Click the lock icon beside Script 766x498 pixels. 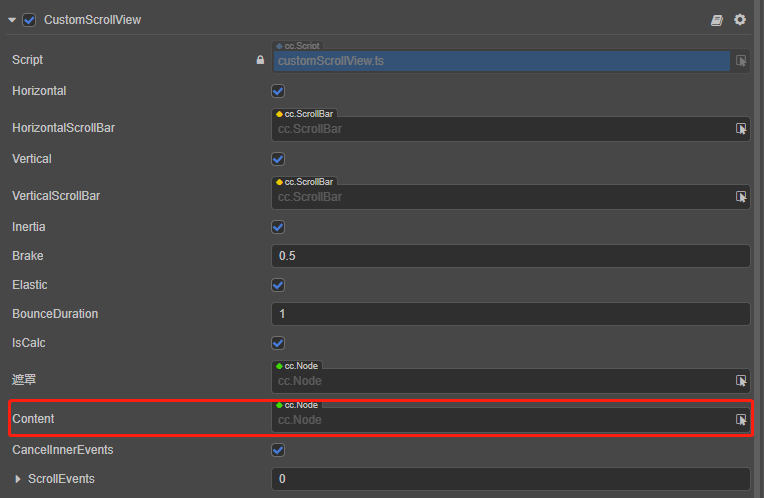(261, 60)
